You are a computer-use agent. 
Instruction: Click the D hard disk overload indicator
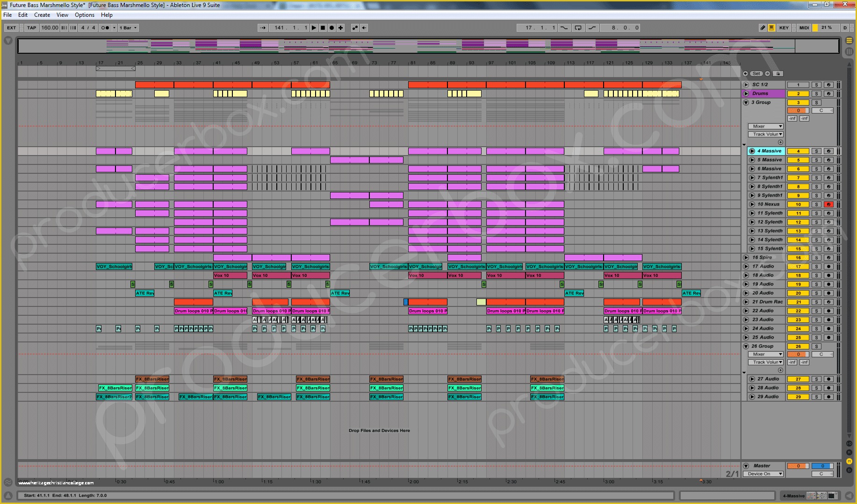coord(845,28)
